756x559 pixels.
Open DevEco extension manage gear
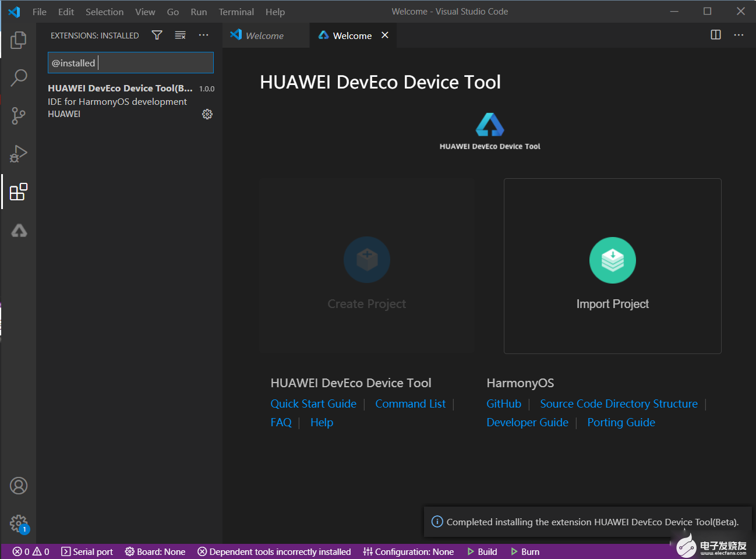[207, 114]
